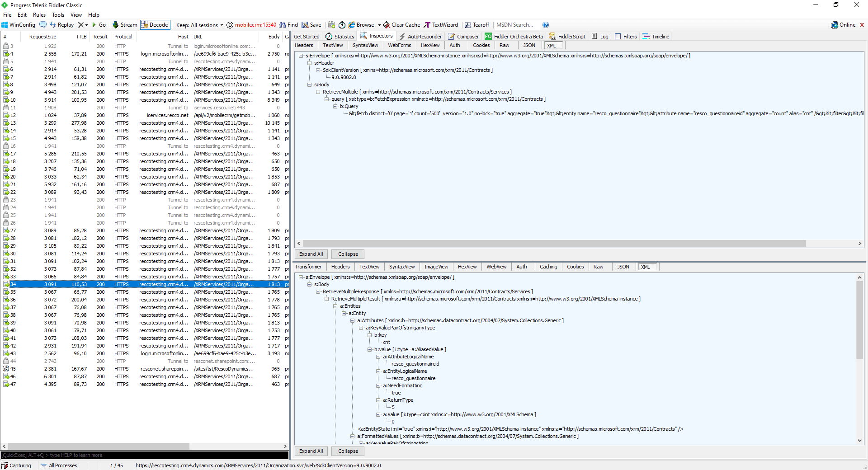This screenshot has height=470, width=868.
Task: Open the Rules menu
Action: pos(39,15)
